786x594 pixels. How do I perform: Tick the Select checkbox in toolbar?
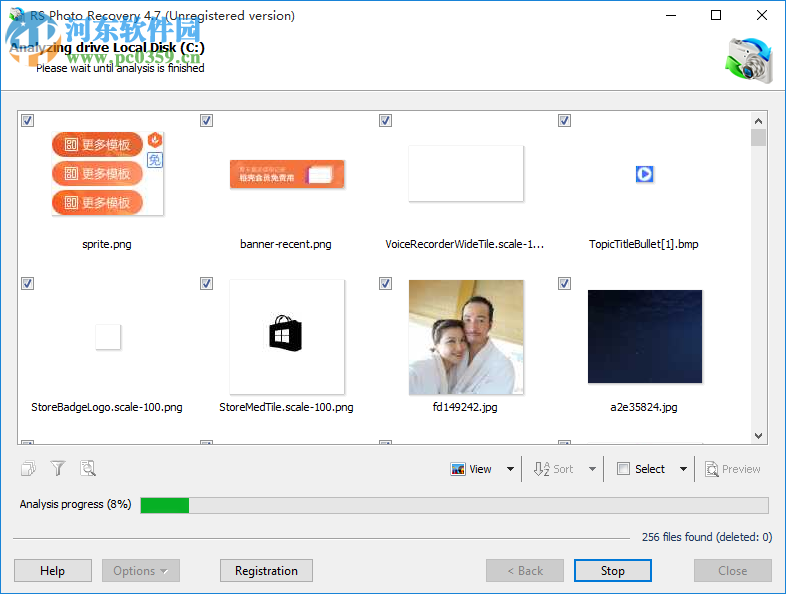(623, 469)
